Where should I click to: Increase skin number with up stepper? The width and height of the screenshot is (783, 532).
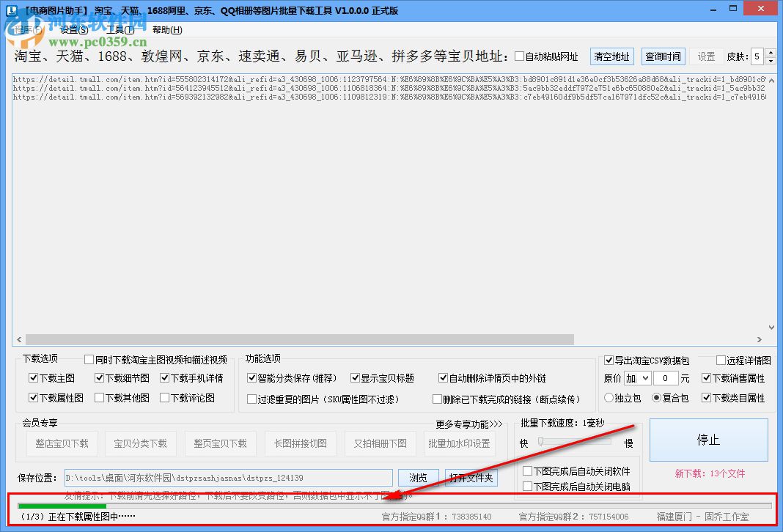(771, 53)
